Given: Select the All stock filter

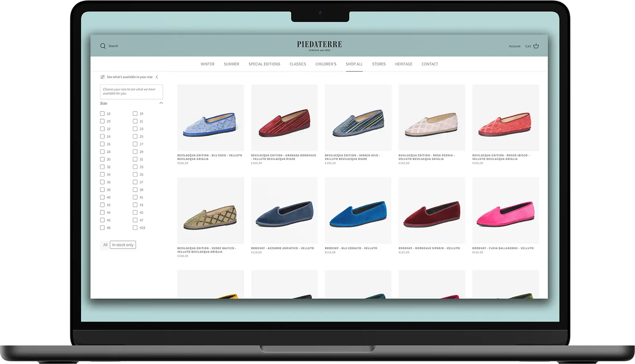Looking at the screenshot, I should click(x=105, y=245).
